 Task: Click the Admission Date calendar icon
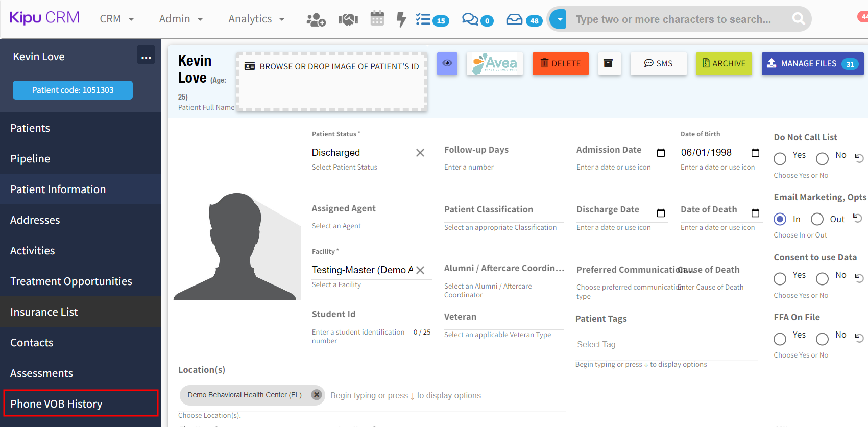coord(661,153)
